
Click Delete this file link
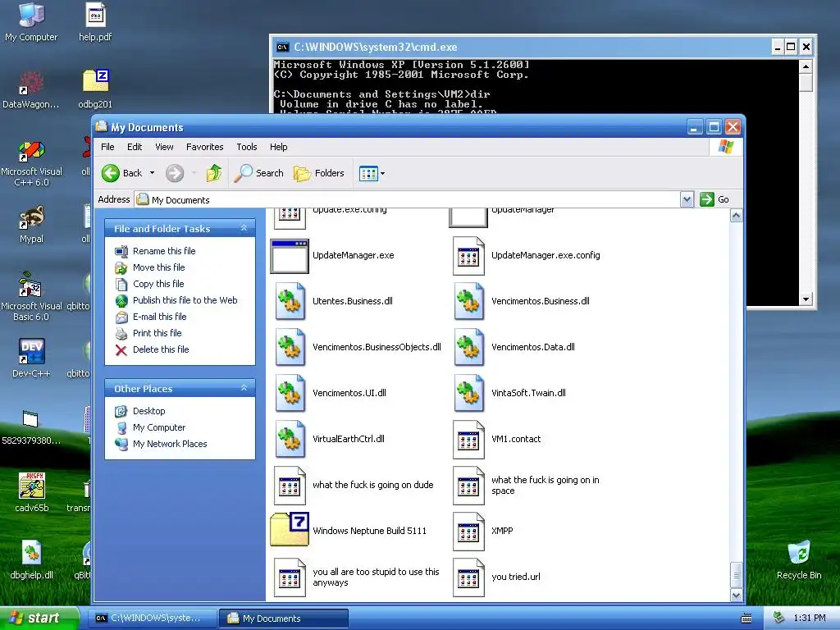(161, 349)
